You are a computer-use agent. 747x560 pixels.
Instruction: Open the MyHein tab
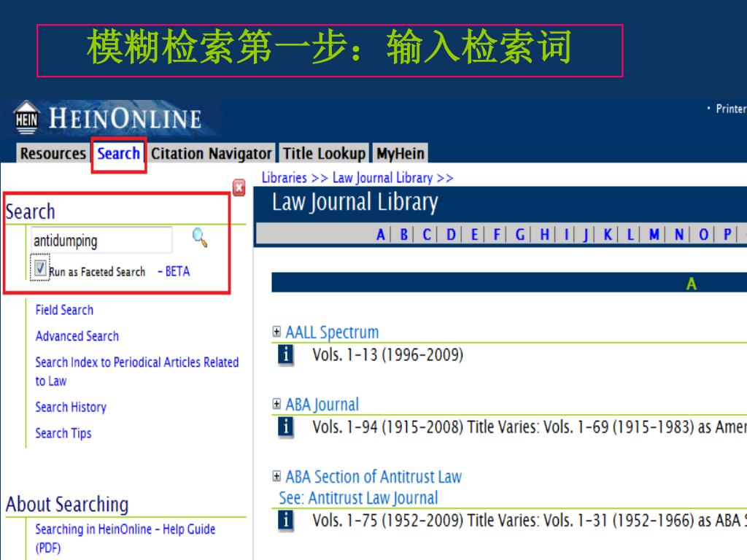pyautogui.click(x=400, y=153)
